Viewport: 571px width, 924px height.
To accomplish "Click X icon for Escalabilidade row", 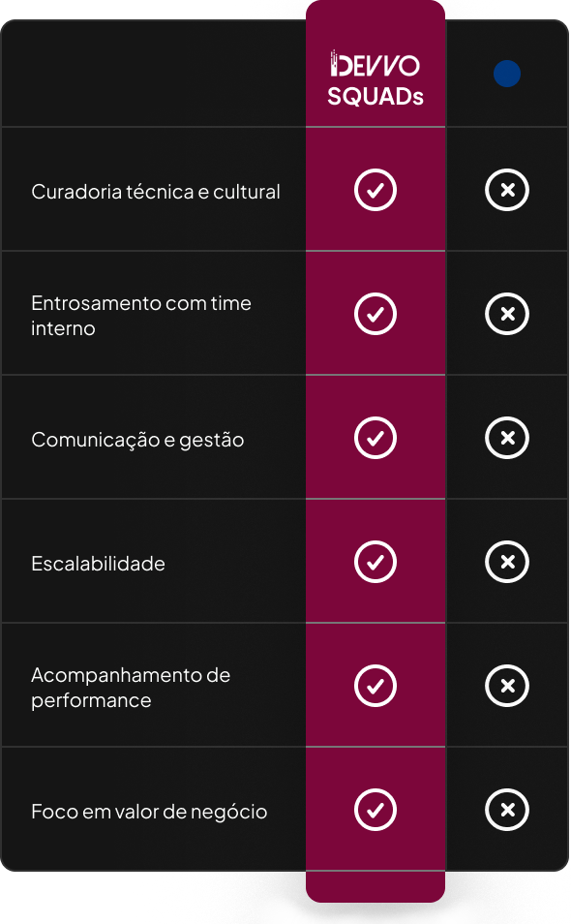I will point(507,562).
